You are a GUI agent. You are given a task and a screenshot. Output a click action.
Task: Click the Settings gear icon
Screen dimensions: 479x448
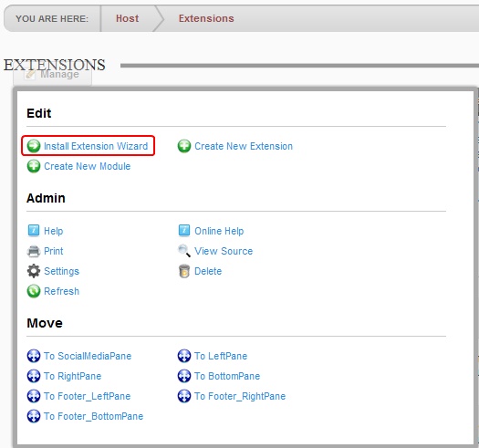coord(33,271)
